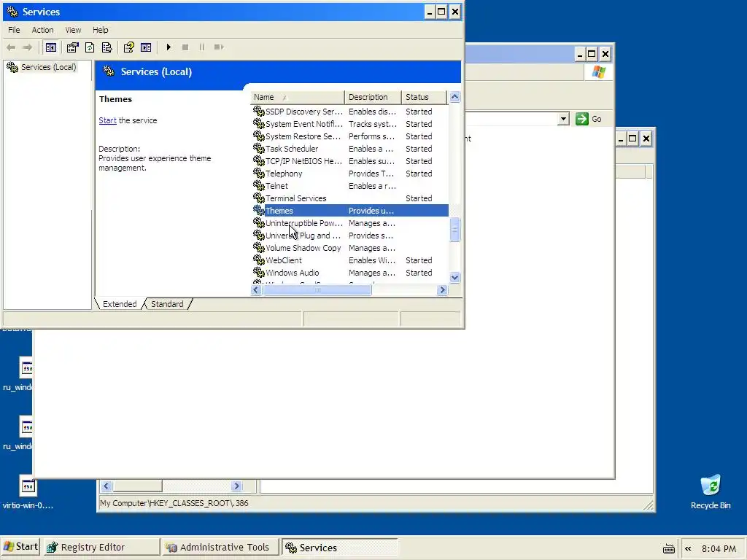This screenshot has height=560, width=747.
Task: Click the Go button in Administrative Tools window
Action: [589, 119]
